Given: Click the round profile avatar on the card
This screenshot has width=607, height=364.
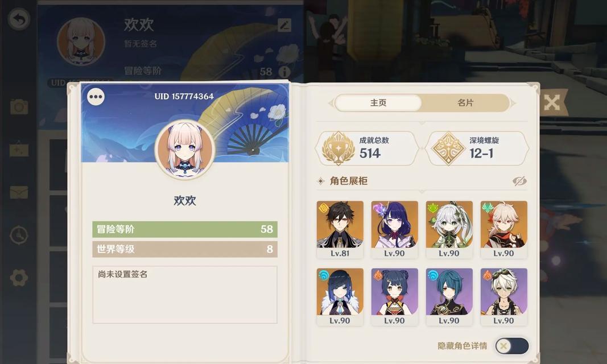Looking at the screenshot, I should click(x=185, y=150).
